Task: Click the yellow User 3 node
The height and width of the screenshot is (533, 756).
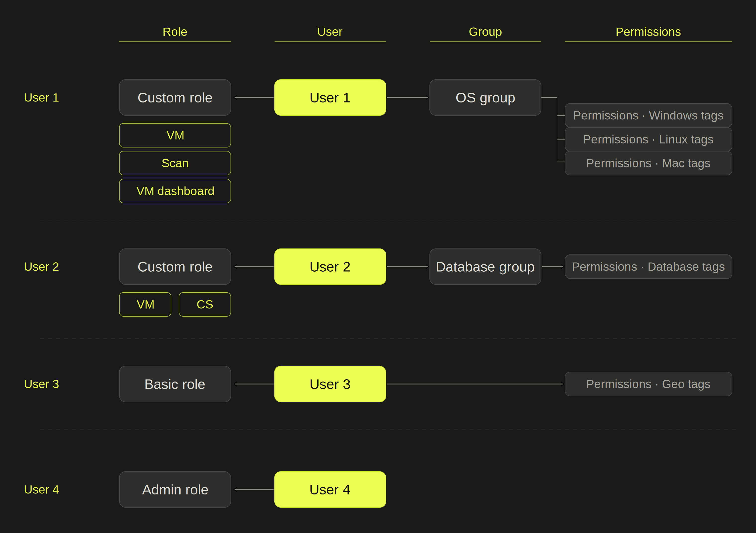Action: click(x=330, y=384)
